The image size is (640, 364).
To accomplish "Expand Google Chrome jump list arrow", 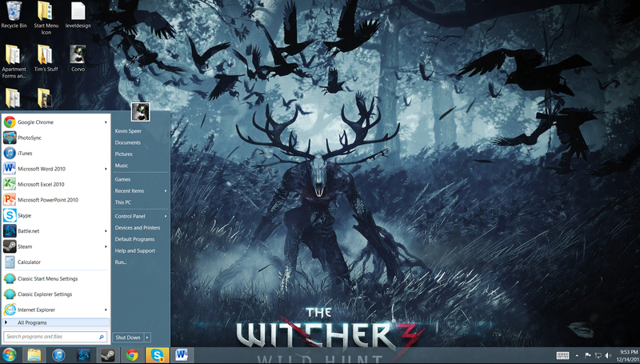I will pyautogui.click(x=106, y=122).
